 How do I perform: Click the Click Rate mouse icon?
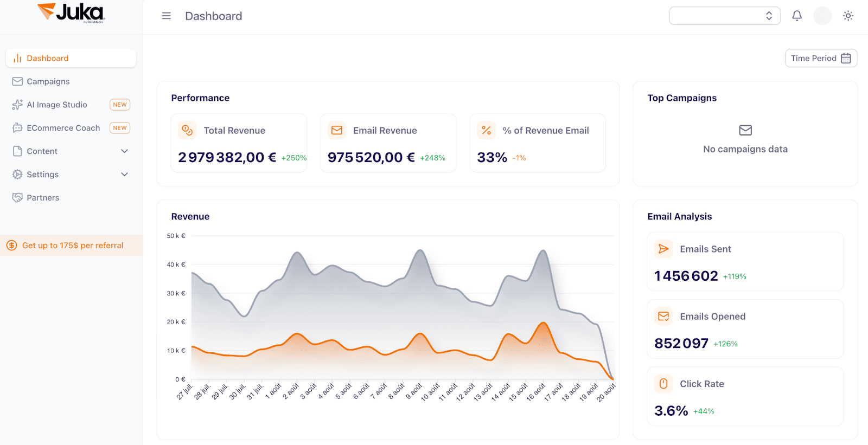tap(663, 384)
